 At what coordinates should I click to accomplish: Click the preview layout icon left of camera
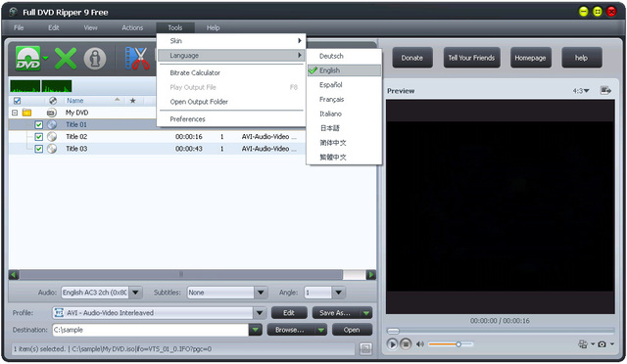(x=583, y=344)
